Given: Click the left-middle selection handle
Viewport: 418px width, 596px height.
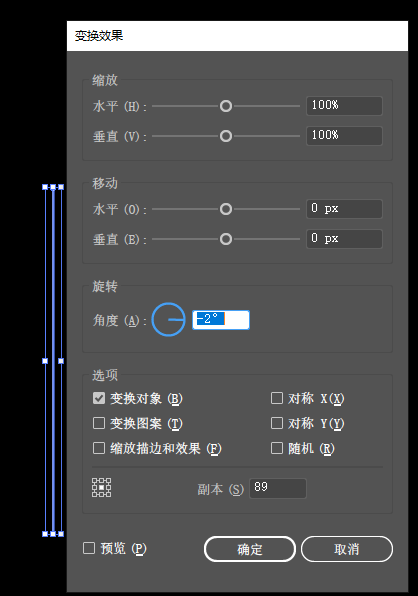Looking at the screenshot, I should pyautogui.click(x=45, y=361).
